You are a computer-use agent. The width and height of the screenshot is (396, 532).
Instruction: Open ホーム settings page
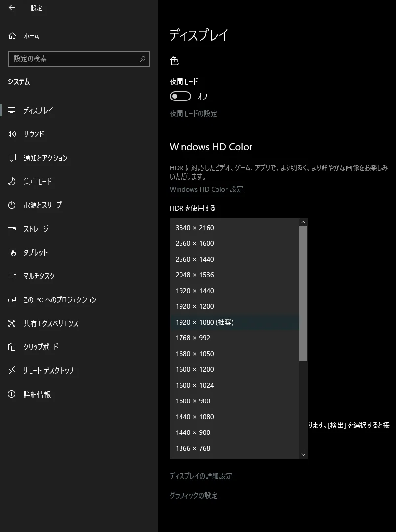79,35
